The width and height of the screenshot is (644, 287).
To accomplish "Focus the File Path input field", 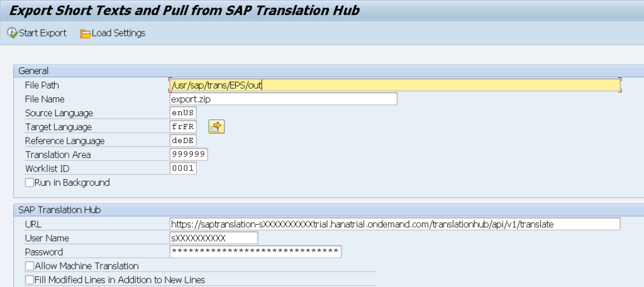I will tap(395, 85).
